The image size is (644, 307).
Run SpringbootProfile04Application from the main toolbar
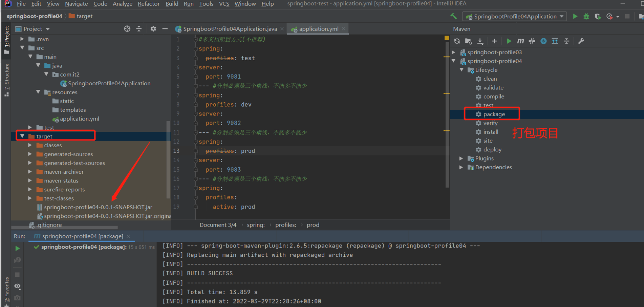pos(575,16)
